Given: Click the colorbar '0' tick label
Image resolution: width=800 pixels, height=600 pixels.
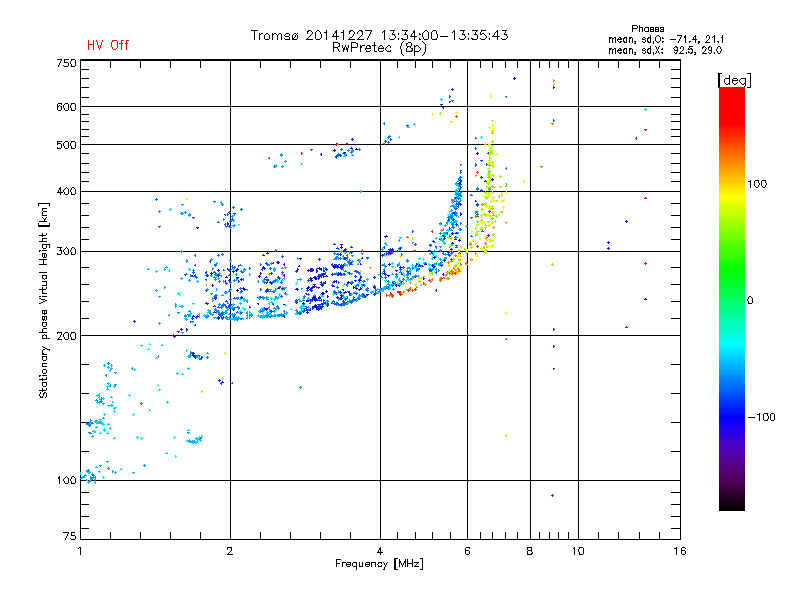Looking at the screenshot, I should [x=749, y=301].
